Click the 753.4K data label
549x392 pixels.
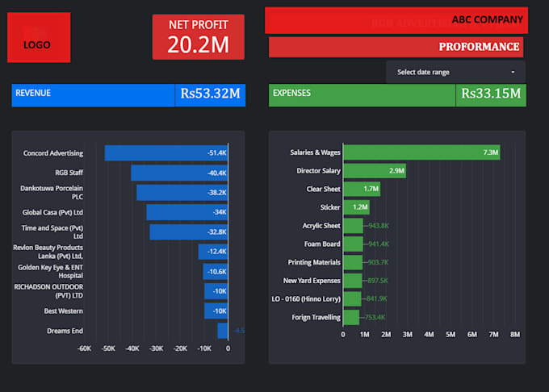[x=375, y=318]
